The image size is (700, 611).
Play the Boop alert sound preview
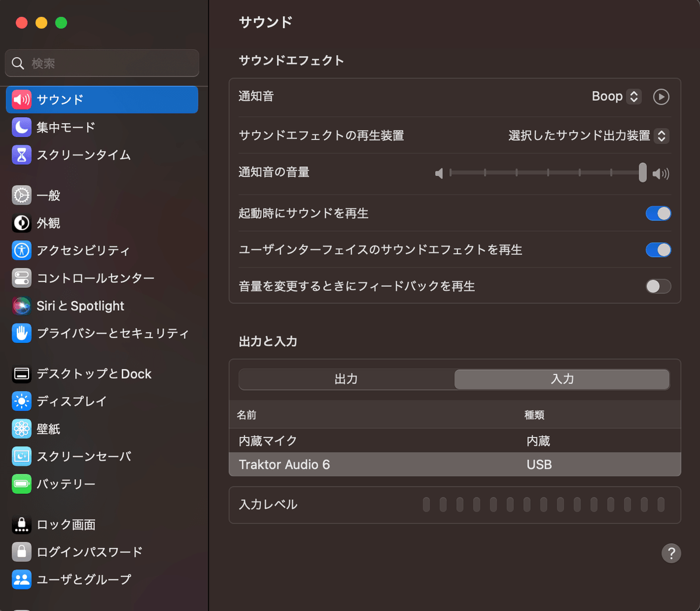point(661,96)
